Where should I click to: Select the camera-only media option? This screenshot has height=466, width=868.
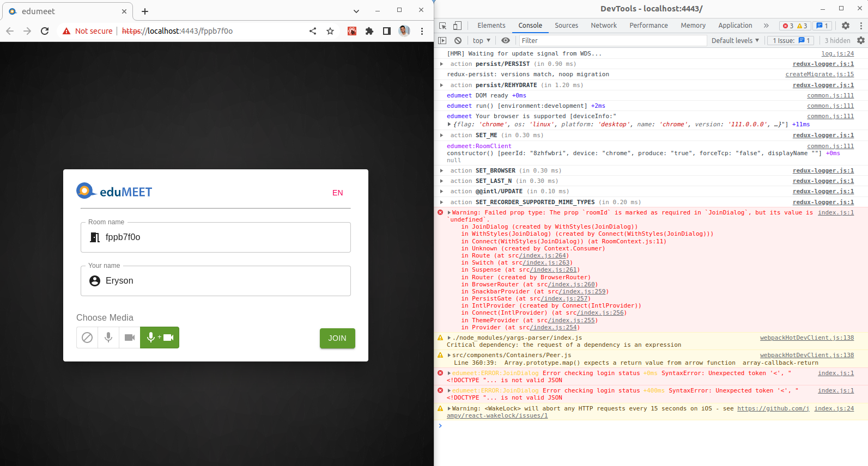[130, 338]
